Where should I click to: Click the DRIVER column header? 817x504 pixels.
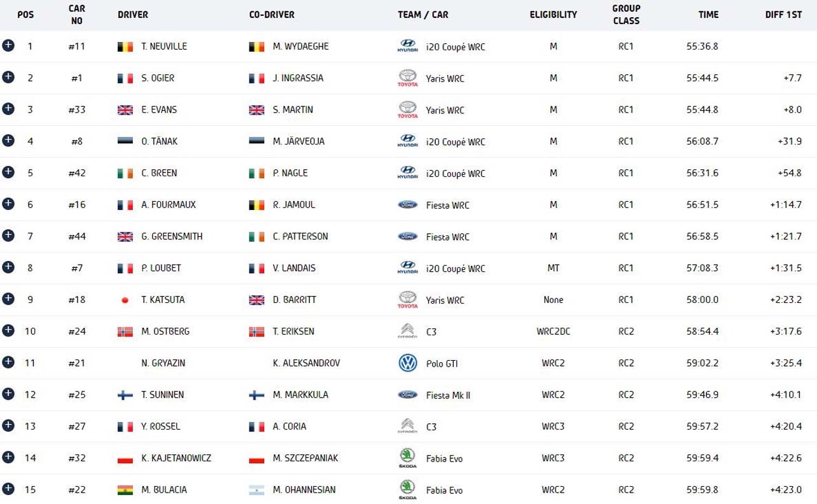pyautogui.click(x=132, y=15)
